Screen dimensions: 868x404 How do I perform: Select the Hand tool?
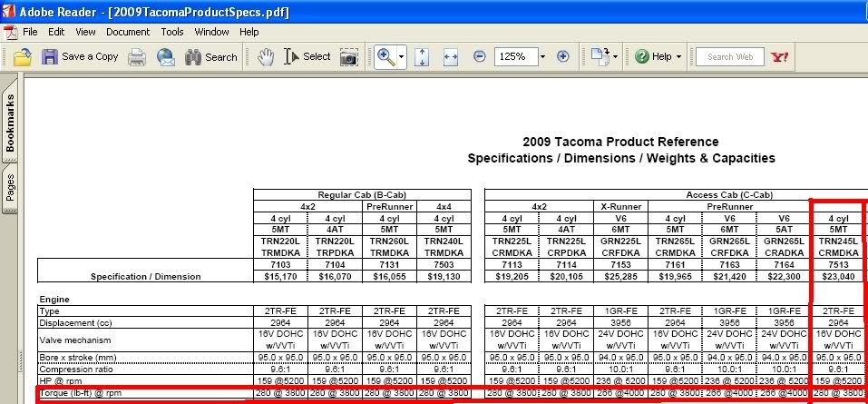(267, 56)
